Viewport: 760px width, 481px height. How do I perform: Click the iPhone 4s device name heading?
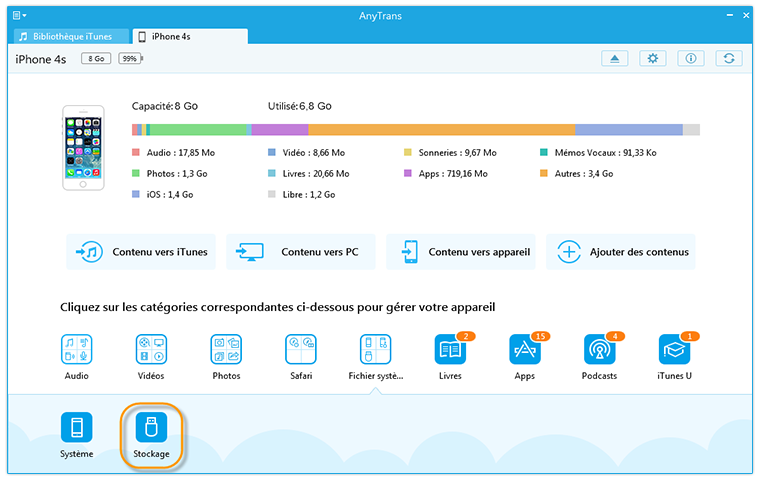pyautogui.click(x=41, y=59)
